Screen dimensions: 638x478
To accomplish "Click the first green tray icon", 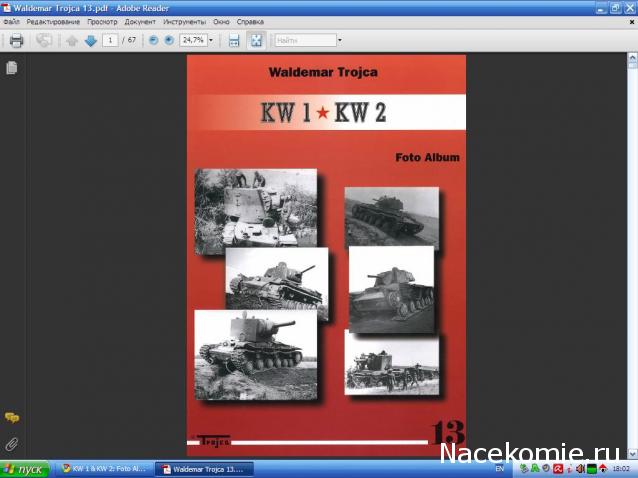I will pos(524,469).
